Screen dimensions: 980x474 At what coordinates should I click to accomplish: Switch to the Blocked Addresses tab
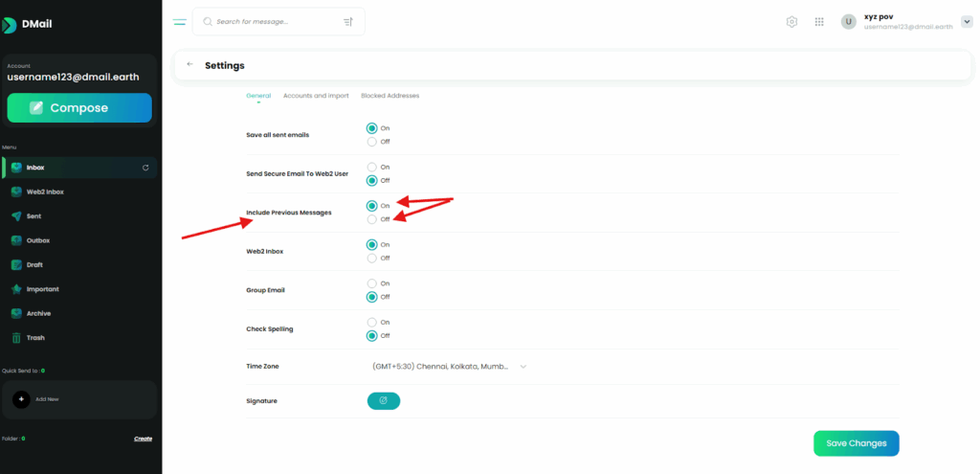390,96
